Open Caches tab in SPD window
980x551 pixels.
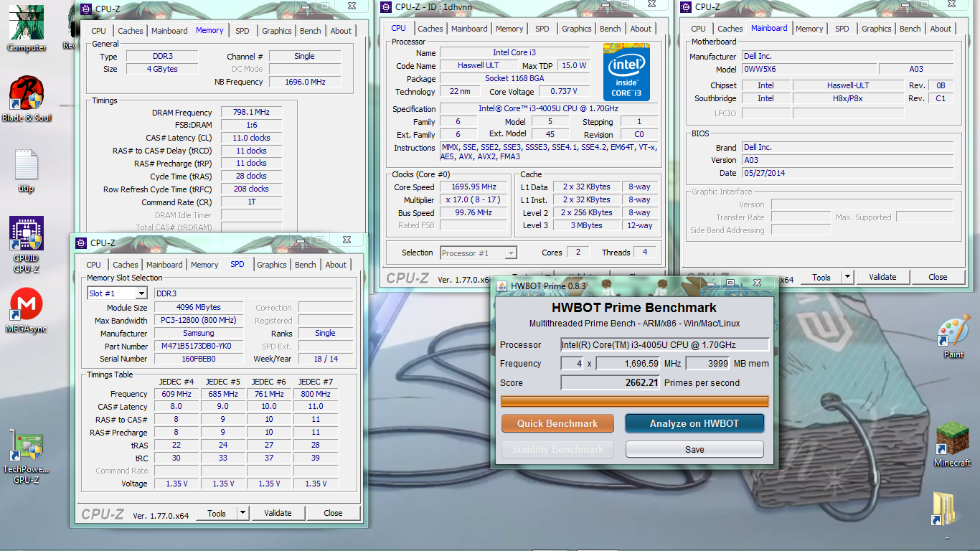point(126,265)
